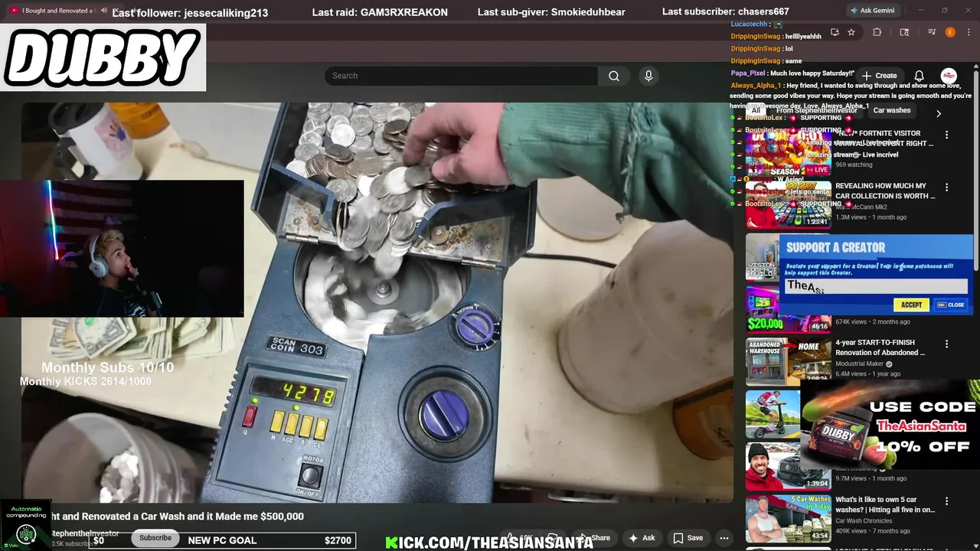Open options for Car Collection video
Viewport: 980px width, 551px height.
click(x=946, y=187)
